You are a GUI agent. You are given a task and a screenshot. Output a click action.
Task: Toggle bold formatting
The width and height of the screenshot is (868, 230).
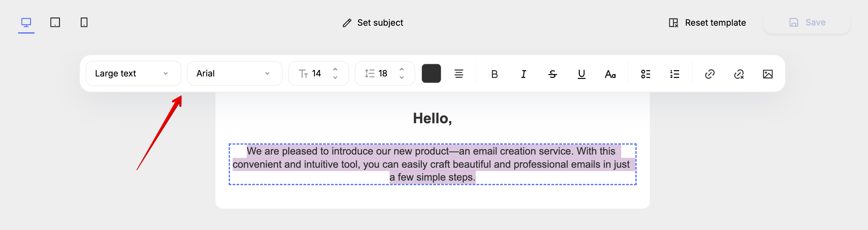tap(494, 74)
